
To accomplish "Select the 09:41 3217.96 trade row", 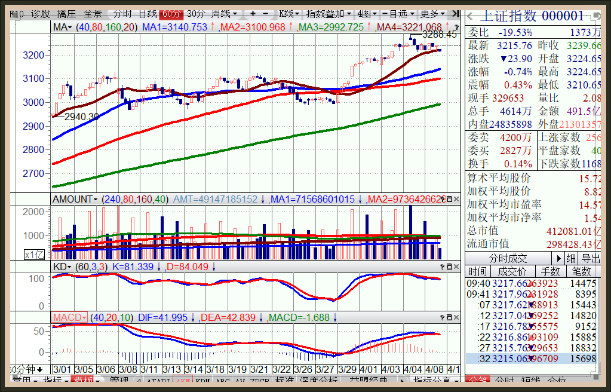I will point(532,294).
